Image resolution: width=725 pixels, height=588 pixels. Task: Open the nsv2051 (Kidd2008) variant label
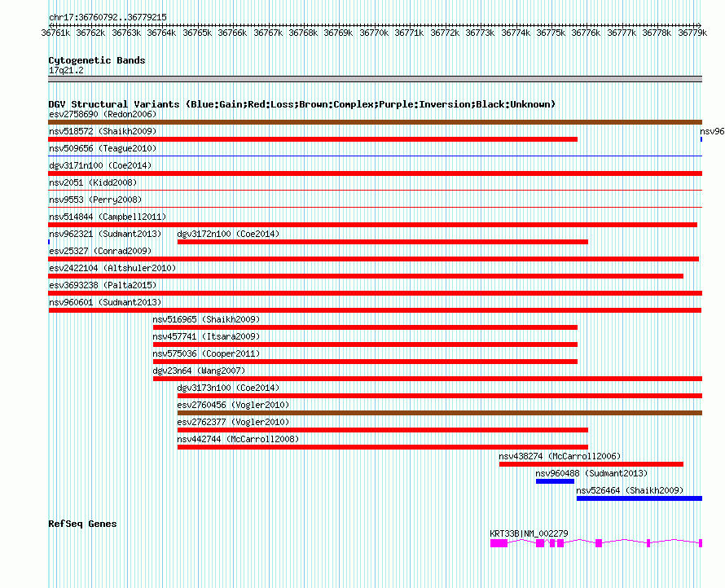pyautogui.click(x=92, y=182)
